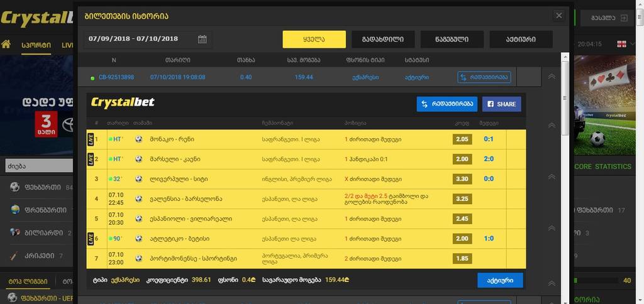Click the soccer ball icon in bottom league row
Screen dimensions: 644x304
point(13,298)
